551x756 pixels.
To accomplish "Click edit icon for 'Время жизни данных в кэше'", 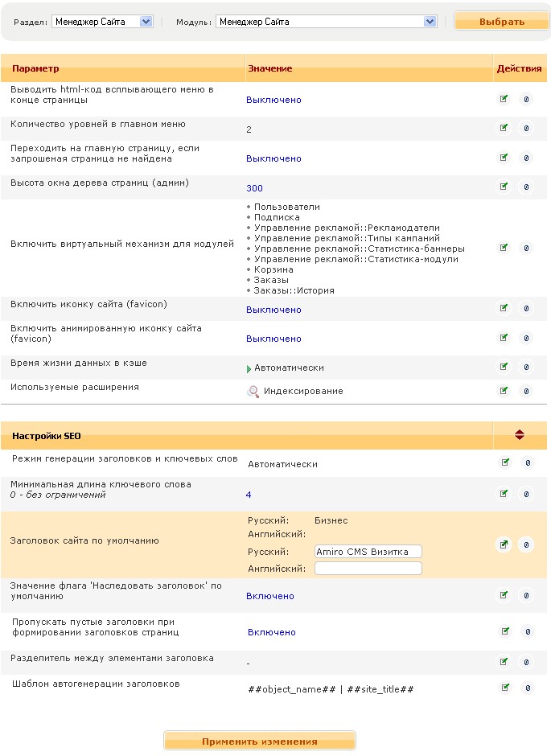I will coord(504,367).
